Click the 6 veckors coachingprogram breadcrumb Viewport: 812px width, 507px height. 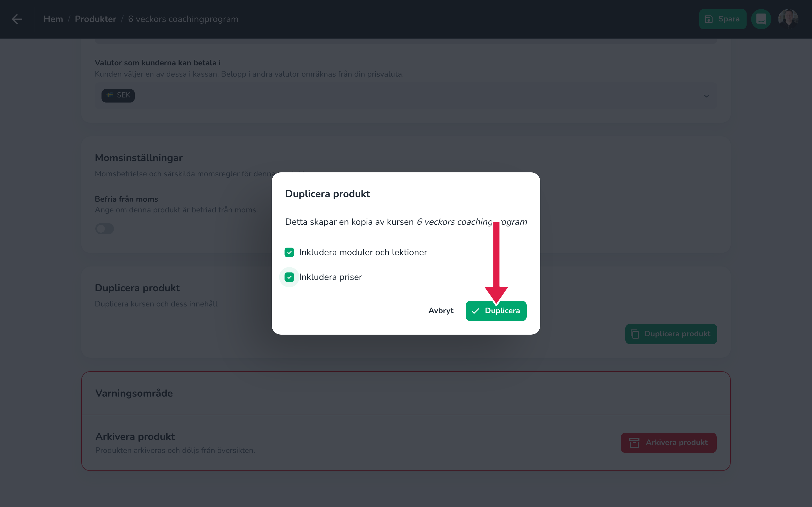point(183,19)
